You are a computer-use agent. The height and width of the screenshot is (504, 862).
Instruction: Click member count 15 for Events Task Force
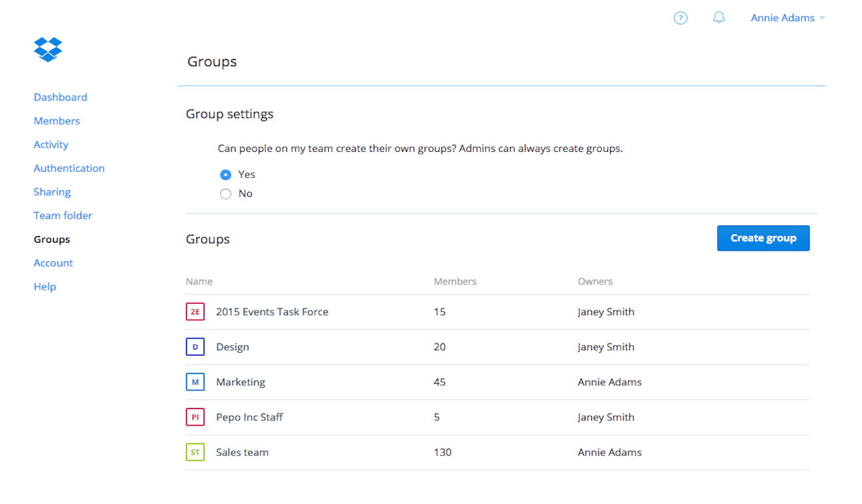[440, 312]
